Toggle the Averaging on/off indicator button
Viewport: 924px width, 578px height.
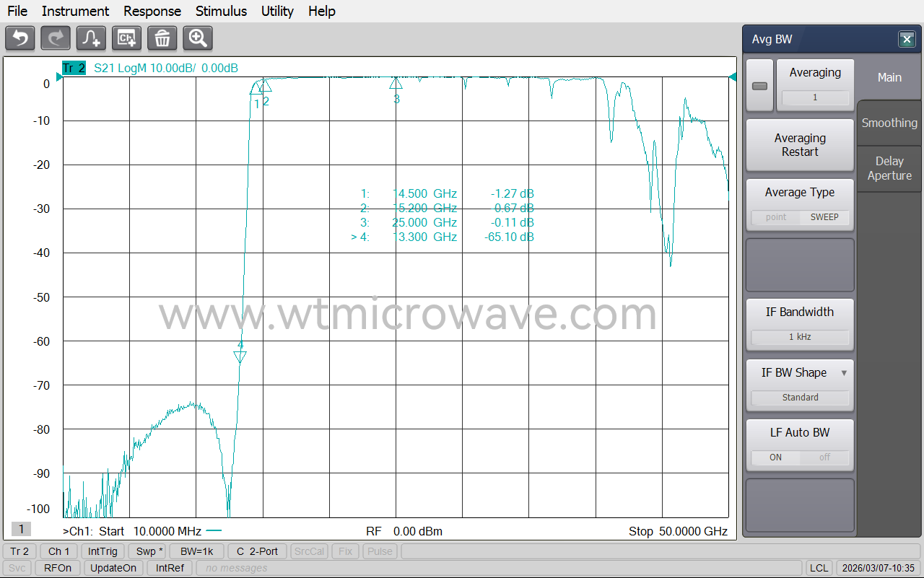pos(759,86)
